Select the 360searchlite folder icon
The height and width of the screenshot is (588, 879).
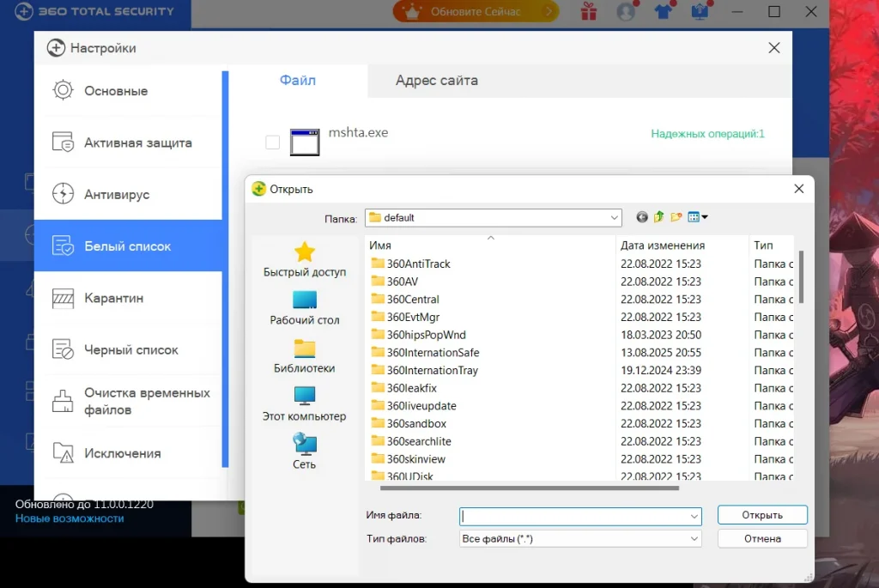[378, 441]
